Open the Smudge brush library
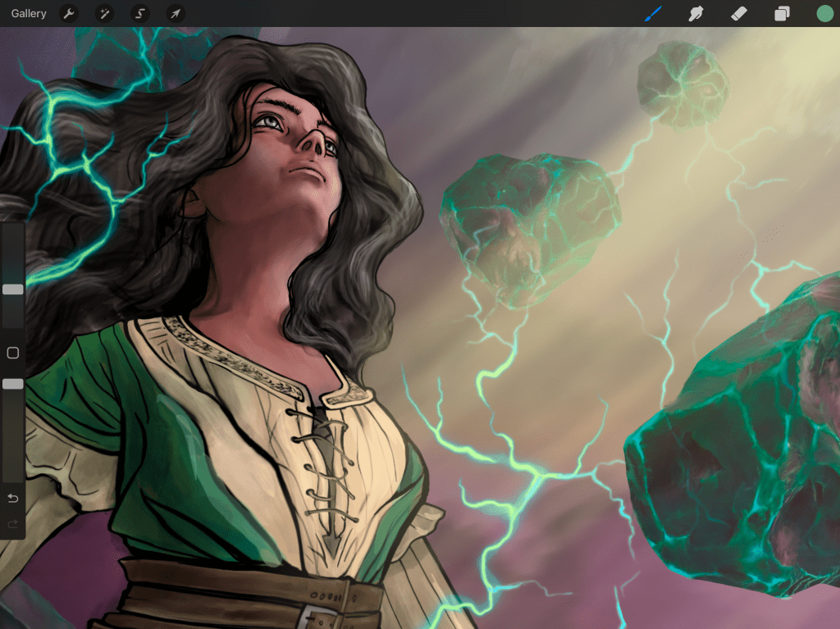840x629 pixels. pos(696,13)
